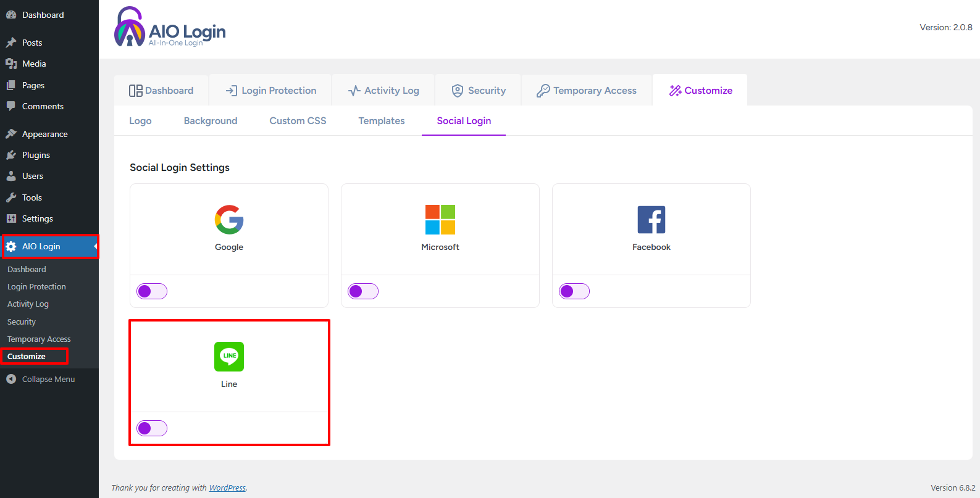Click the Facebook logo icon

tap(651, 220)
